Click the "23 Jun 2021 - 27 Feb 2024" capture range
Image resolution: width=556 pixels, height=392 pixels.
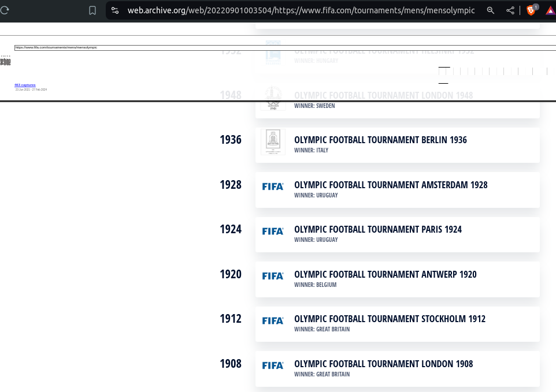click(31, 89)
